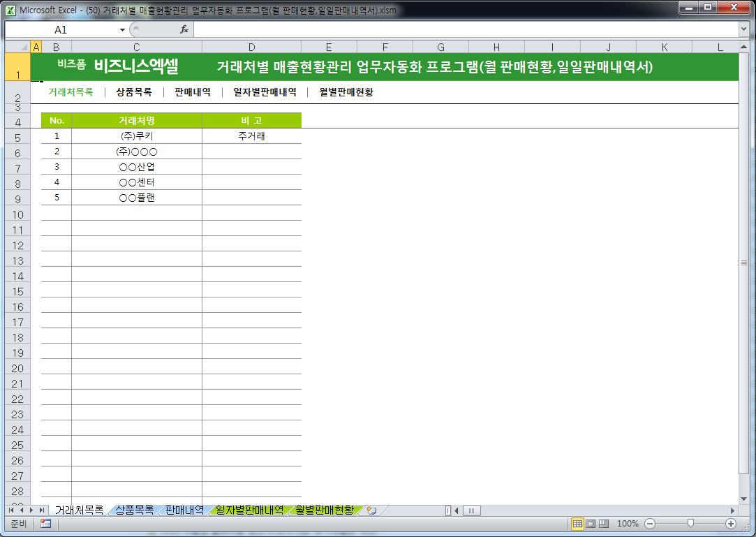Viewport: 756px width, 537px height.
Task: Click horizontal scrollbar right arrow
Action: [732, 510]
